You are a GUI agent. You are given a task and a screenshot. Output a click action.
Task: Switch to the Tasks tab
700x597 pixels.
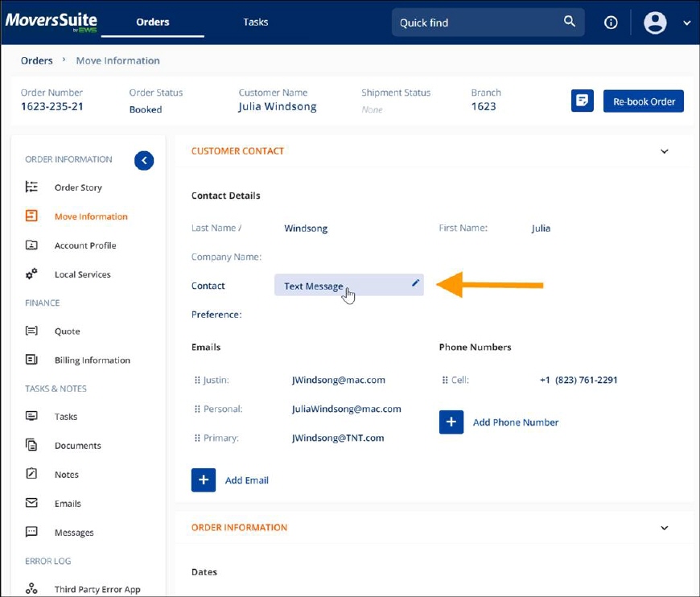tap(255, 22)
